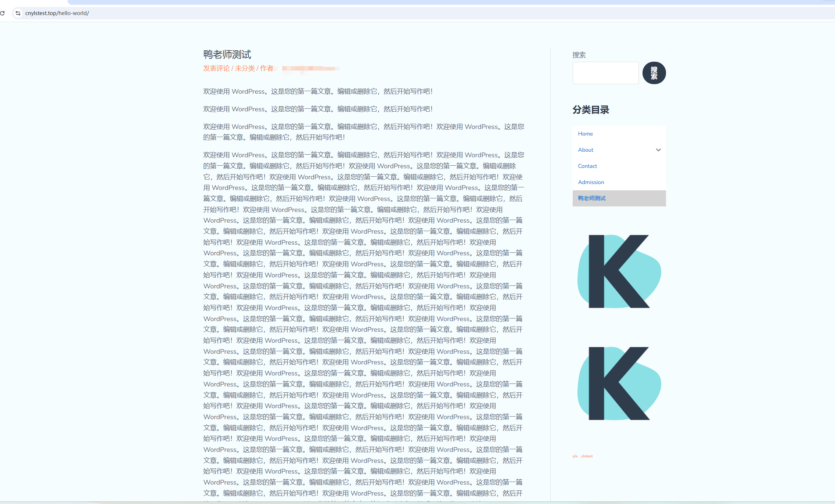
Task: Reload the page with the refresh icon
Action: [x=2, y=13]
